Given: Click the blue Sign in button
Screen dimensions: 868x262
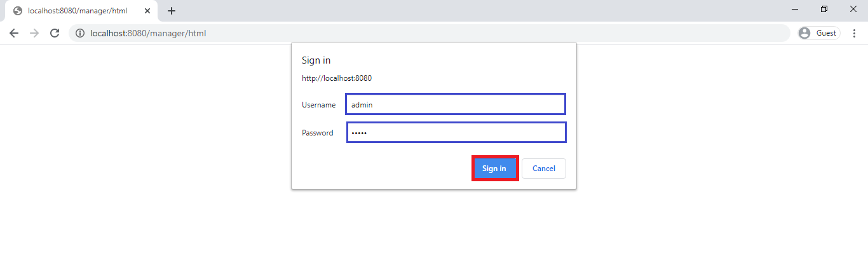Looking at the screenshot, I should point(494,169).
